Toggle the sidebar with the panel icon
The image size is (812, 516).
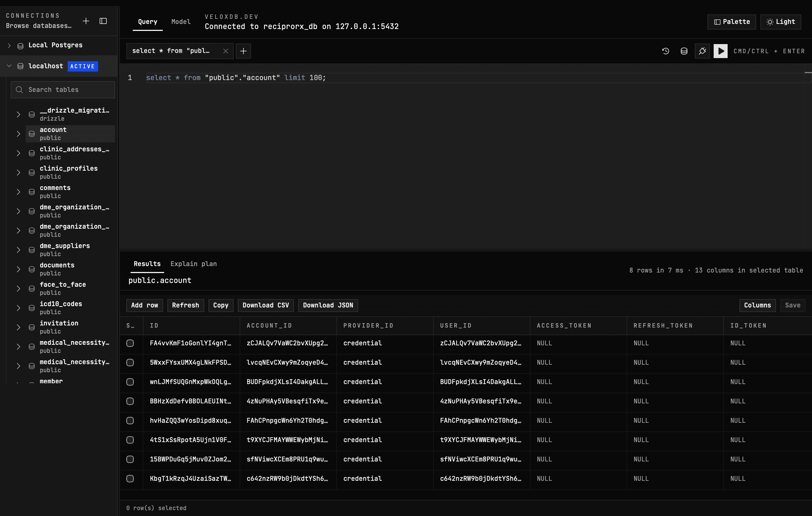[x=103, y=21]
